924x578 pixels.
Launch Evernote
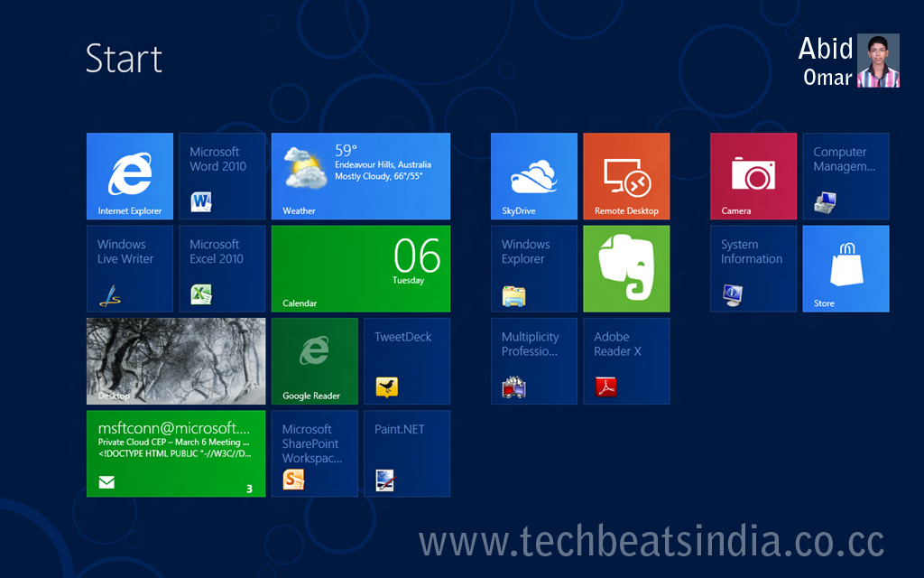pos(626,268)
